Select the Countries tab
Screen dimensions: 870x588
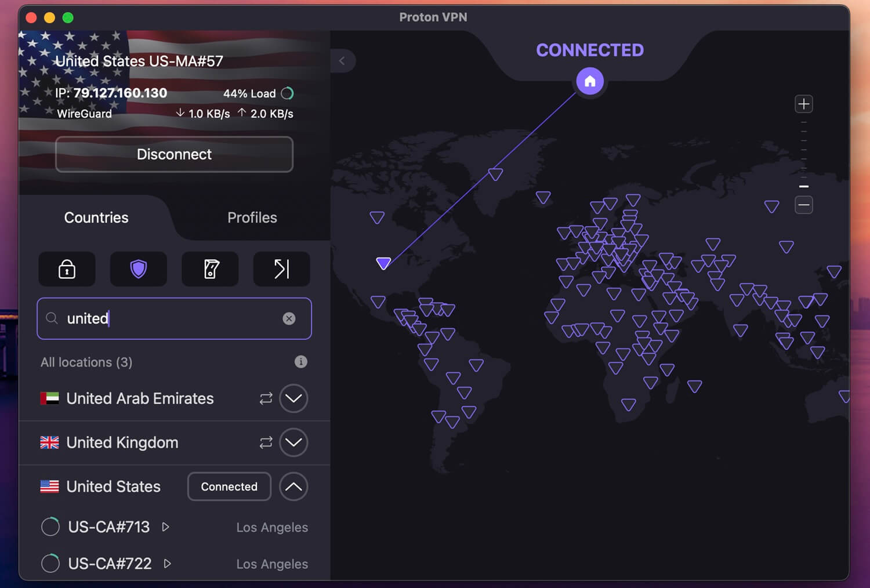tap(96, 217)
